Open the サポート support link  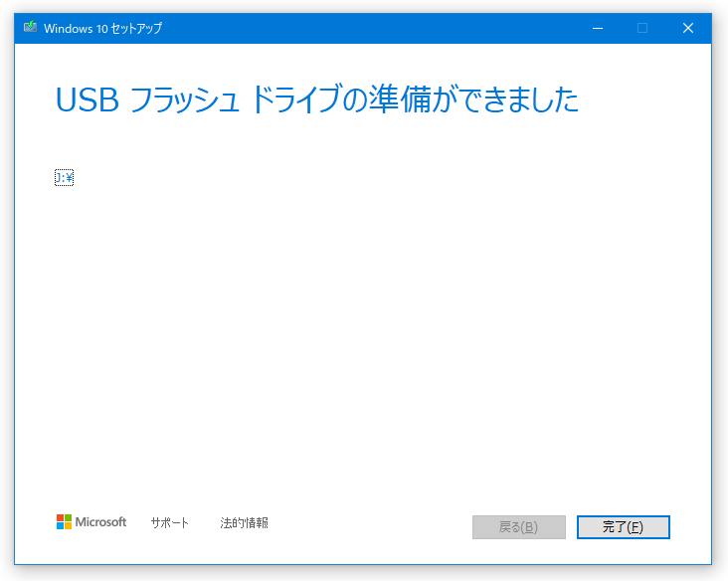coord(169,523)
